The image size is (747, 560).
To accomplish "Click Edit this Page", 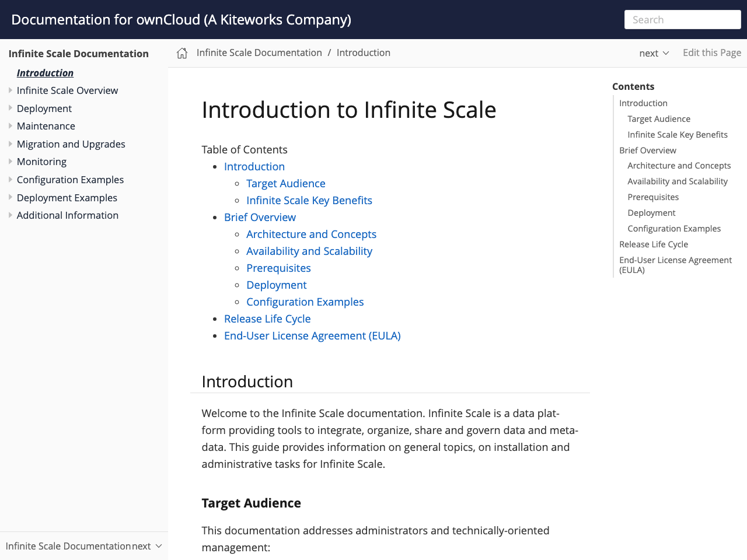I will 712,52.
